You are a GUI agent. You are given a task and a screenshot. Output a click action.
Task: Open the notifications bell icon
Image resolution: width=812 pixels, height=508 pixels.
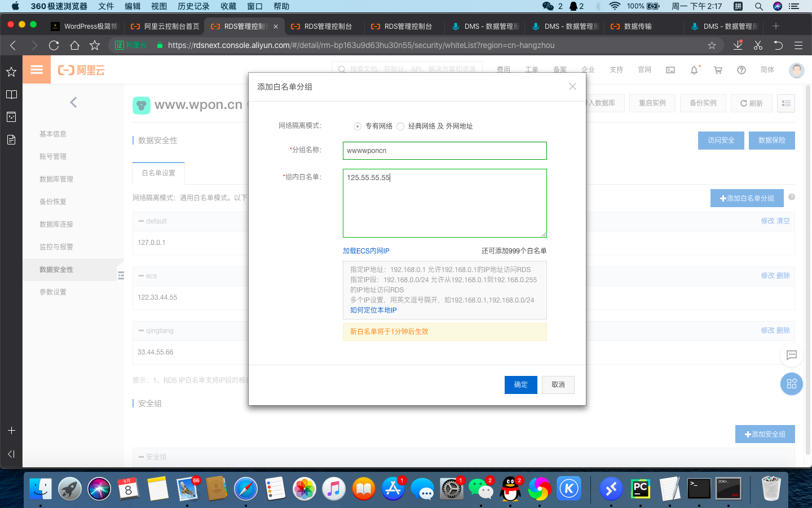[x=695, y=70]
